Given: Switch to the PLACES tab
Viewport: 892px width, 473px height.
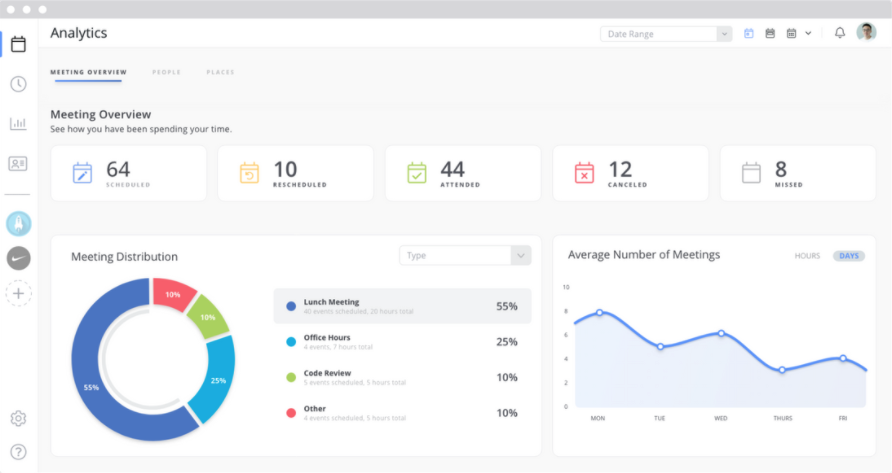Looking at the screenshot, I should click(x=220, y=72).
